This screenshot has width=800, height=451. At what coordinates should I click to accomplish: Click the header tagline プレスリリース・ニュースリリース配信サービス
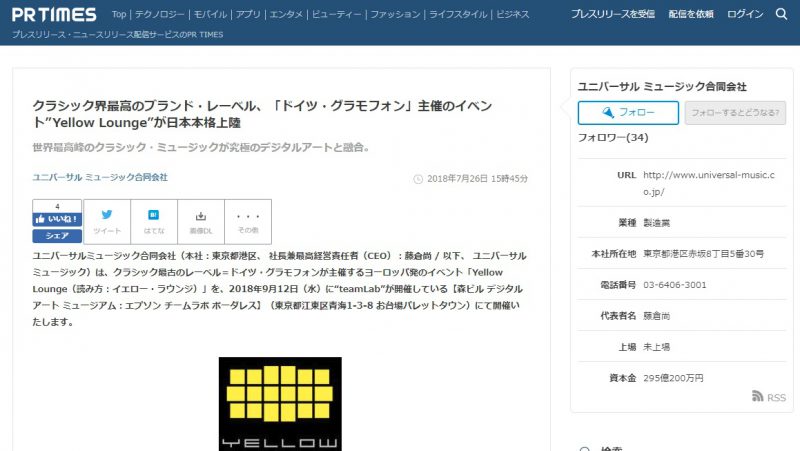coord(117,35)
